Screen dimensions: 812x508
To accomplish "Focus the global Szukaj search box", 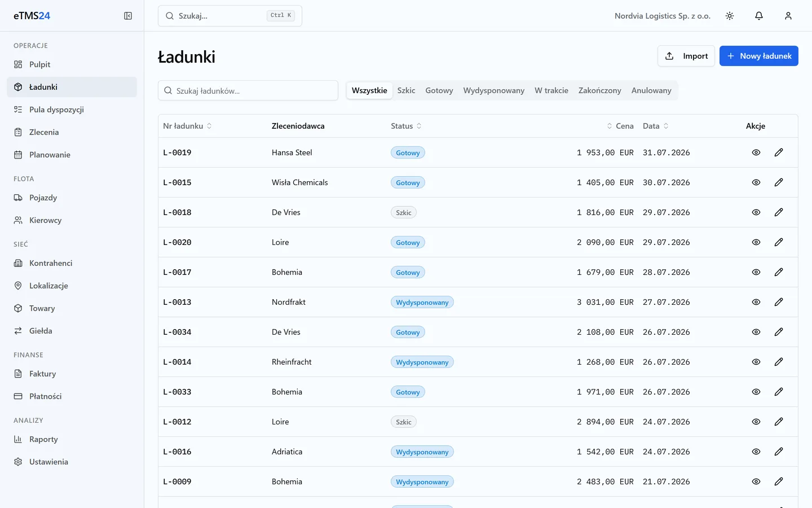I will (230, 16).
